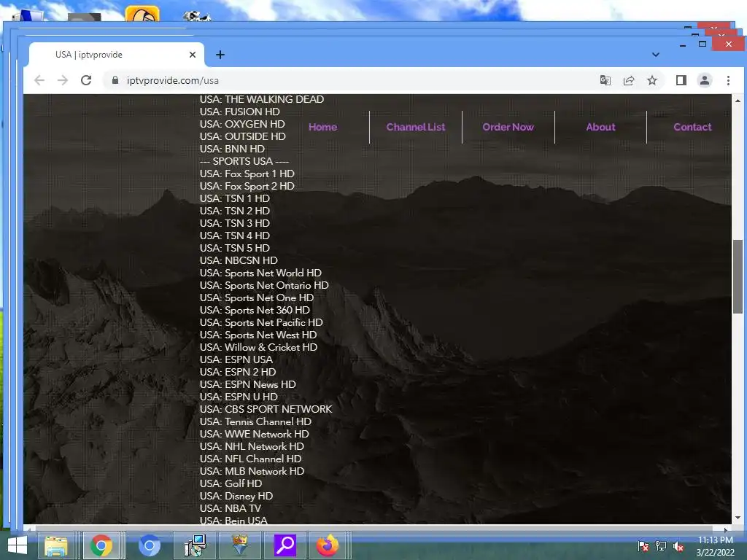Screen dimensions: 747x560
Task: Select the USA | iptvprovide tab
Action: pos(117,55)
